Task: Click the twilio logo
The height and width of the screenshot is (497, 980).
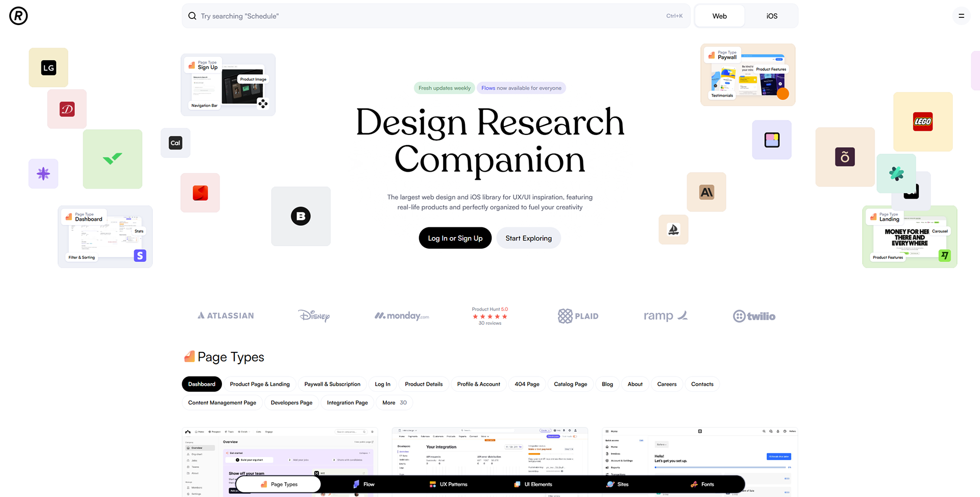Action: (754, 316)
